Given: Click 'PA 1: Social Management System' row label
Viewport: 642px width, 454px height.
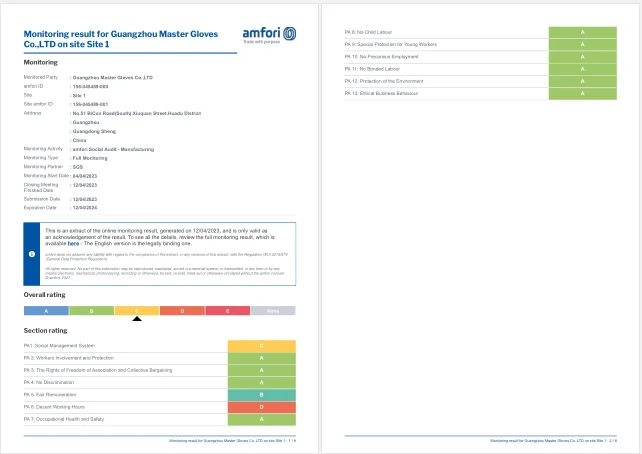Looking at the screenshot, I should coord(59,346).
